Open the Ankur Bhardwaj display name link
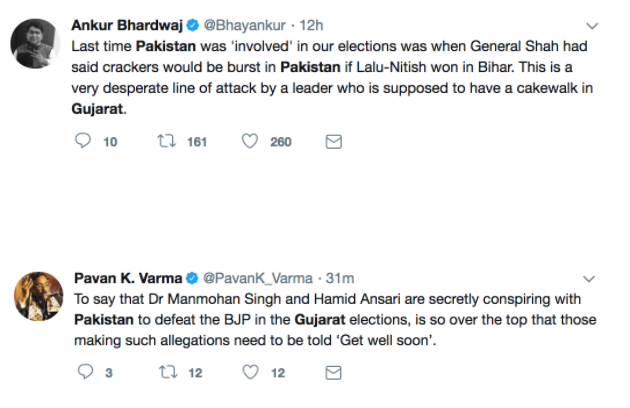The height and width of the screenshot is (408, 630). [121, 26]
